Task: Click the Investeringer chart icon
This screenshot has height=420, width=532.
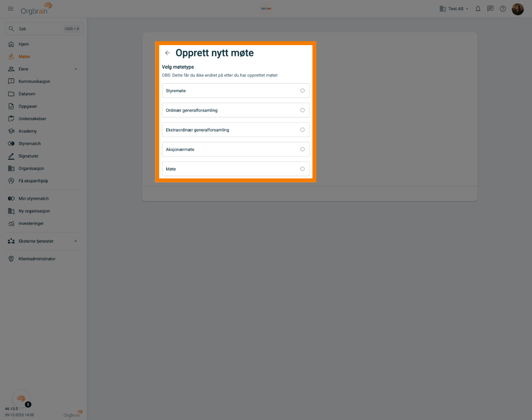Action: click(x=11, y=224)
